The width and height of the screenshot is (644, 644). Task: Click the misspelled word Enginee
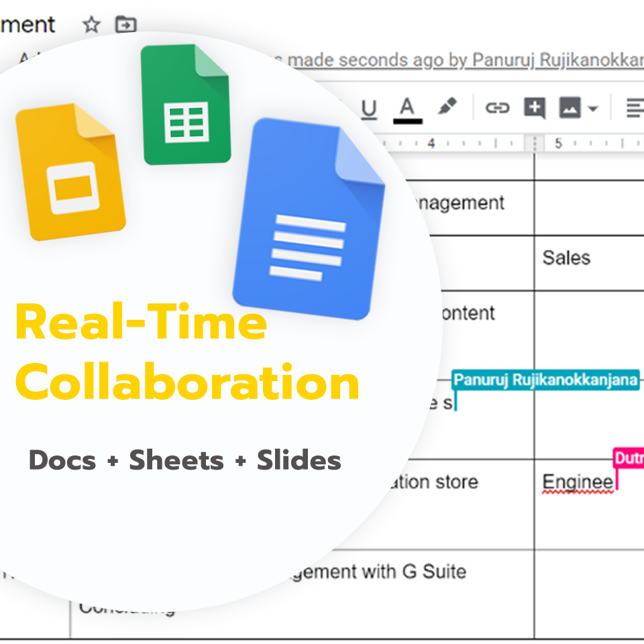pos(578,482)
